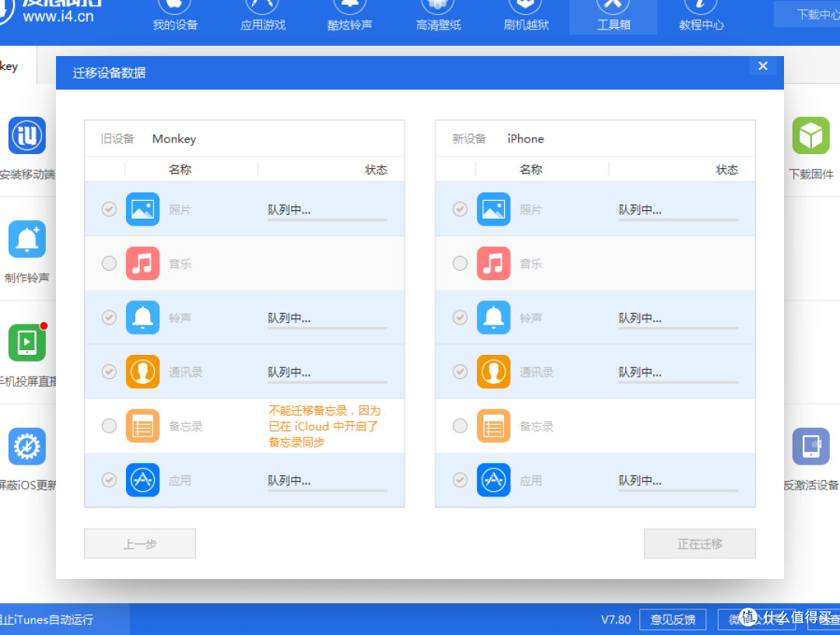Open the 反激活设备 deactivate device icon
Screen dimensions: 840x635
tap(811, 447)
